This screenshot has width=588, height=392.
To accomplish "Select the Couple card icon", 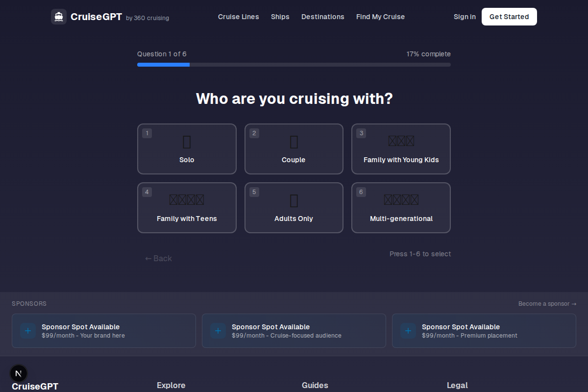I will click(294, 141).
